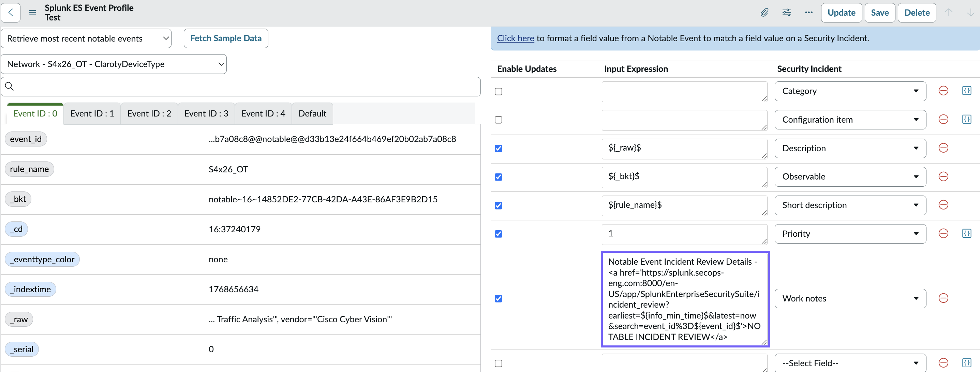Viewport: 980px width, 372px height.
Task: Click the rule_name field pill
Action: (29, 169)
